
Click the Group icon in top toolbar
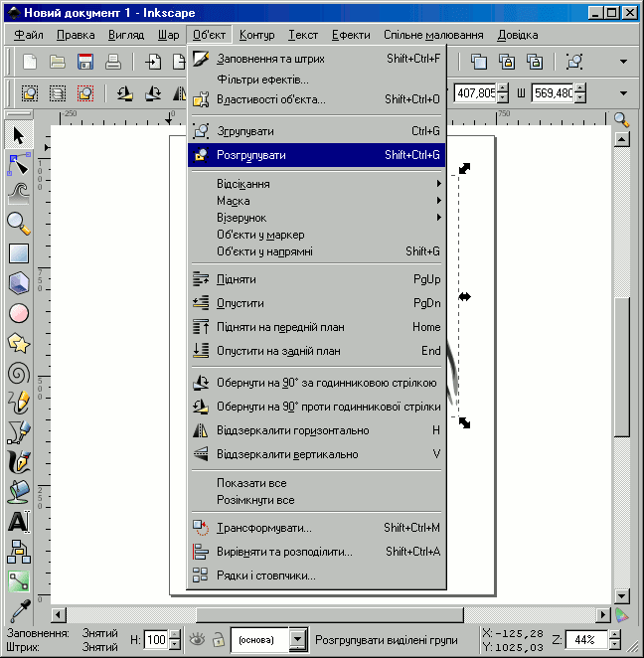tap(574, 62)
